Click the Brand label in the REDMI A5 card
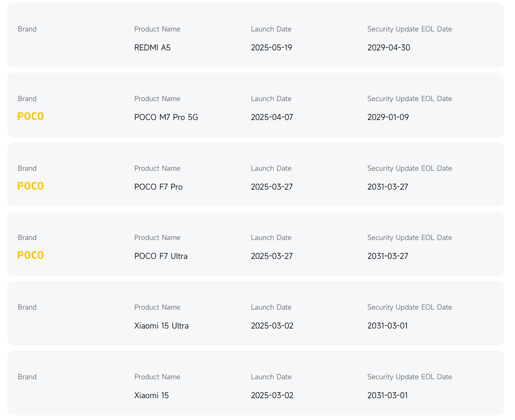 pyautogui.click(x=27, y=29)
